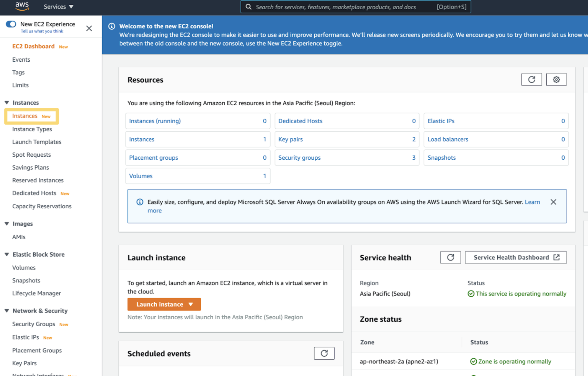This screenshot has width=588, height=376.
Task: Open Snapshots in the sidebar
Action: (x=26, y=281)
